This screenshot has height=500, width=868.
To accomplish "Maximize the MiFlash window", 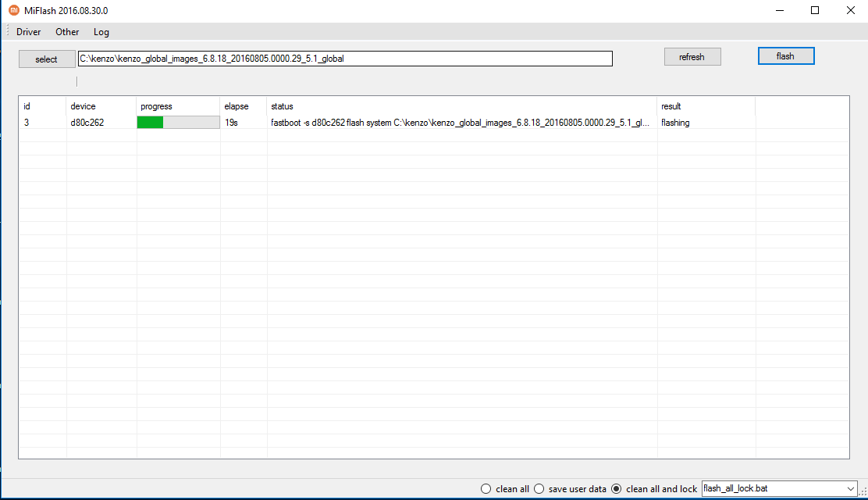I will [x=815, y=10].
